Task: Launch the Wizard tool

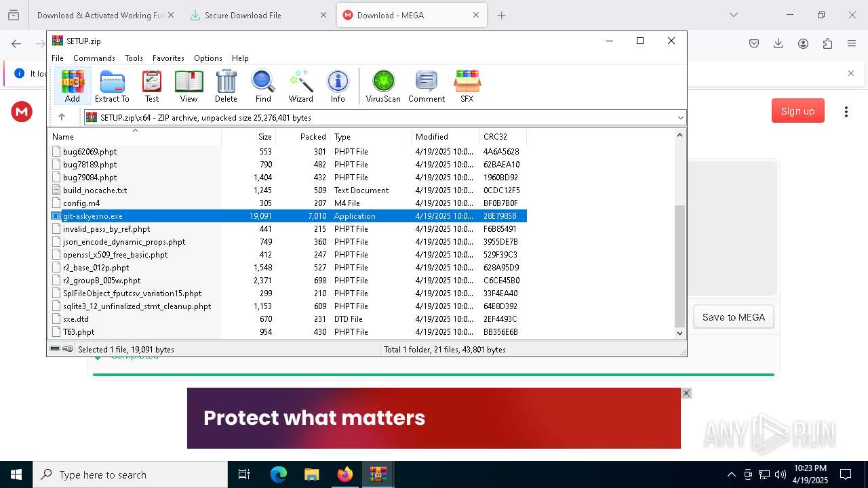Action: (x=300, y=86)
